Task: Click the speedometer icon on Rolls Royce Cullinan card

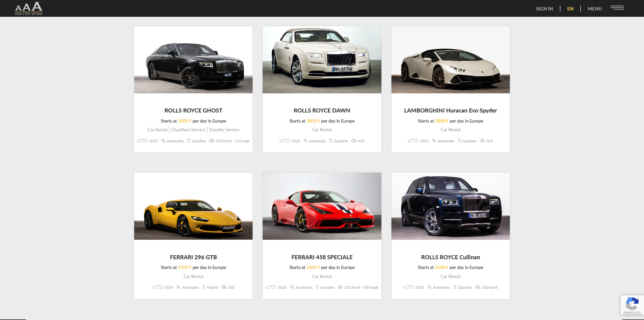Action: click(x=478, y=287)
